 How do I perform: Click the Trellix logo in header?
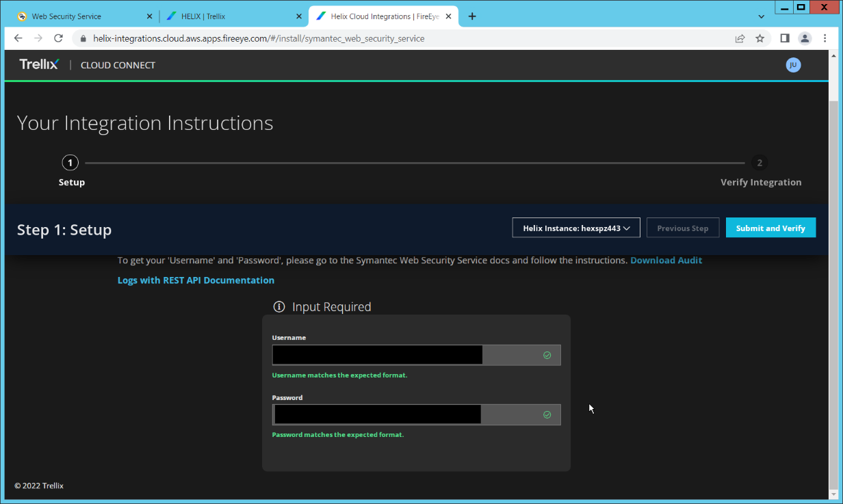(x=39, y=65)
